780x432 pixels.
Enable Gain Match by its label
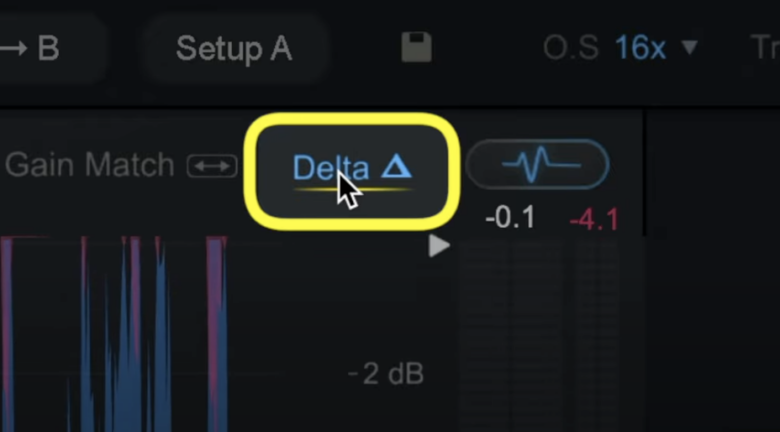coord(90,165)
